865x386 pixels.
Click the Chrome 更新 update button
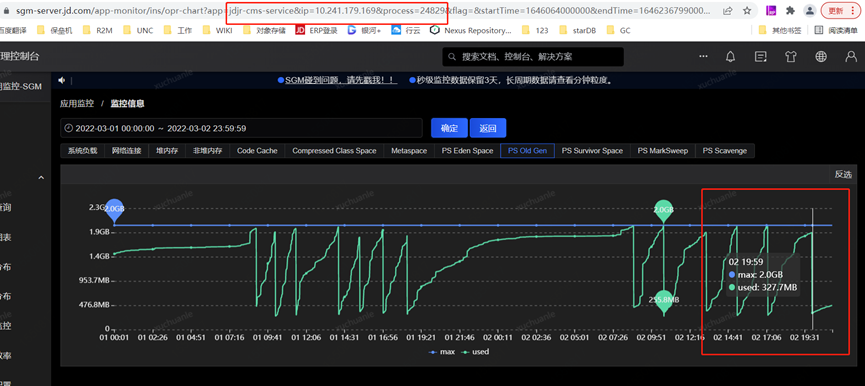click(840, 10)
